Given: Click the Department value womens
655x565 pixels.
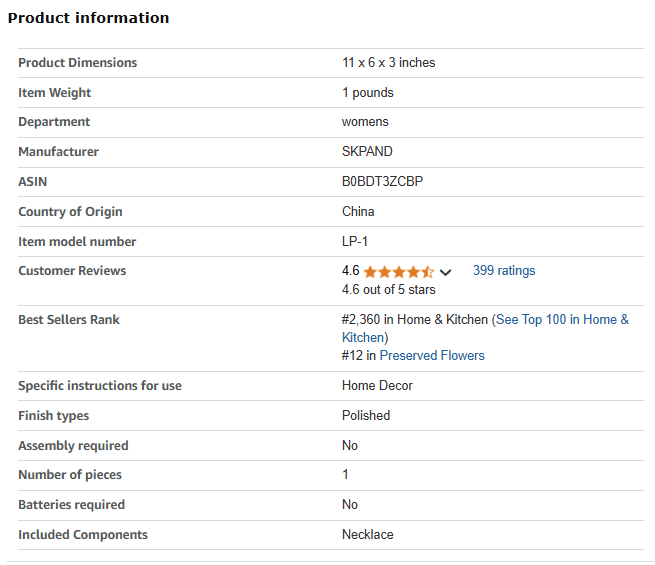Looking at the screenshot, I should pyautogui.click(x=365, y=122).
